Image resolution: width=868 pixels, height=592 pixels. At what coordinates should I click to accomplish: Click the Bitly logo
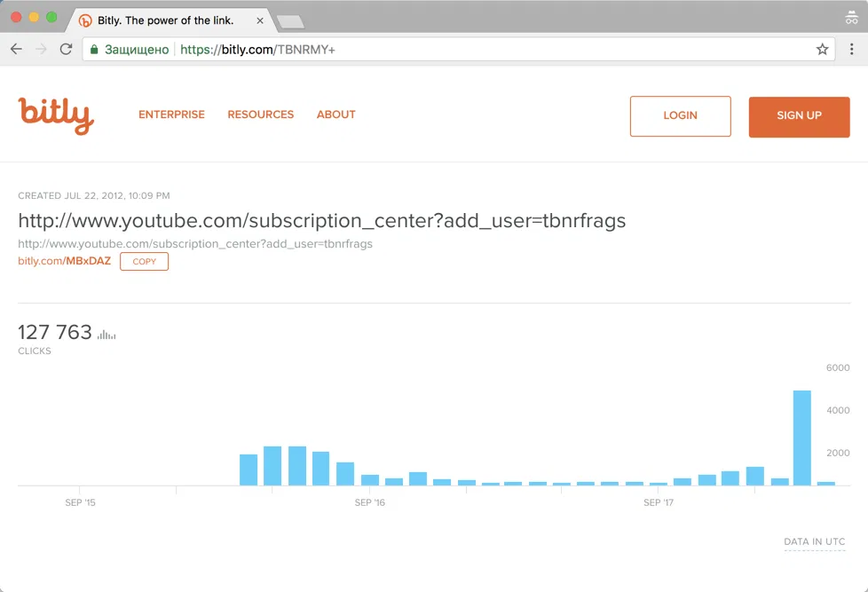[x=55, y=114]
